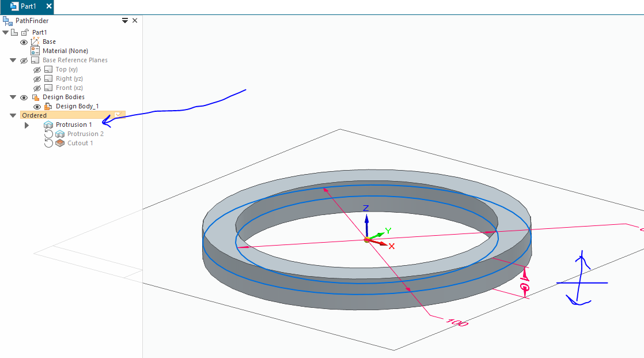Collapse the Base Reference Planes node
This screenshot has width=644, height=358.
13,60
